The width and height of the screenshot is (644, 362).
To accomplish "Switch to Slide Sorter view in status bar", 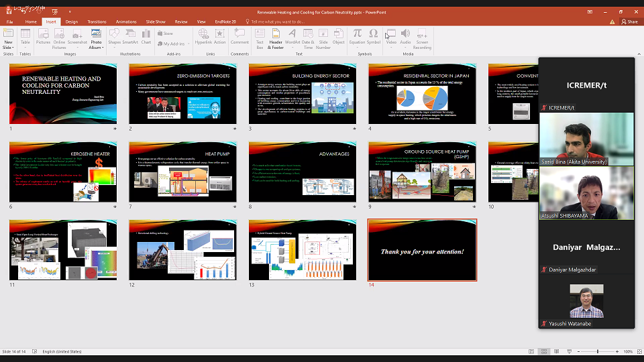I will 544,352.
